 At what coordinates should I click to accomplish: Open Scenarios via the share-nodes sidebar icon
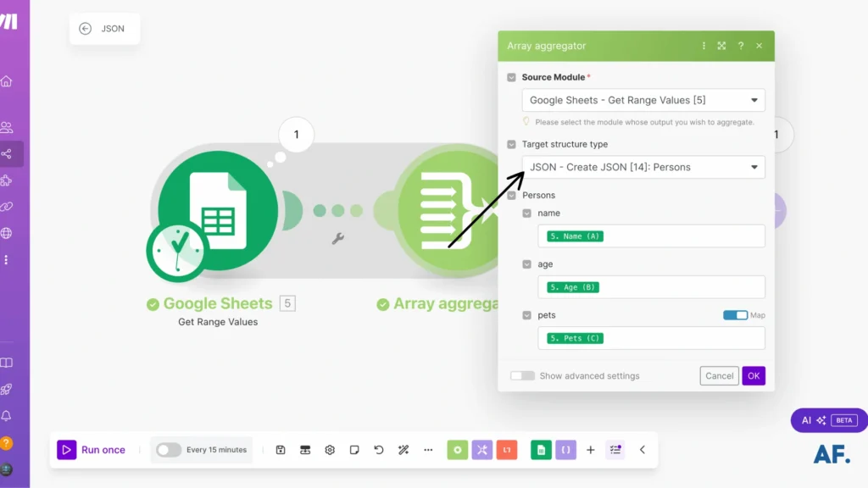(7, 154)
